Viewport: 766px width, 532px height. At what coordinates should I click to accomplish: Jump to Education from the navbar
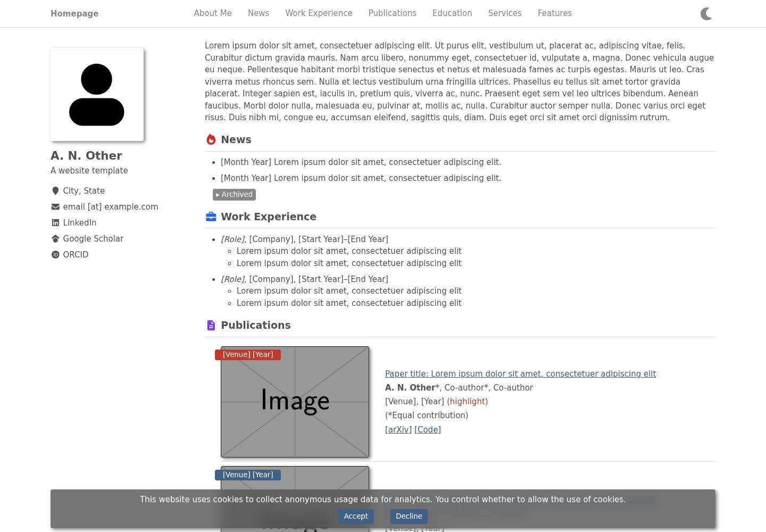pyautogui.click(x=452, y=13)
